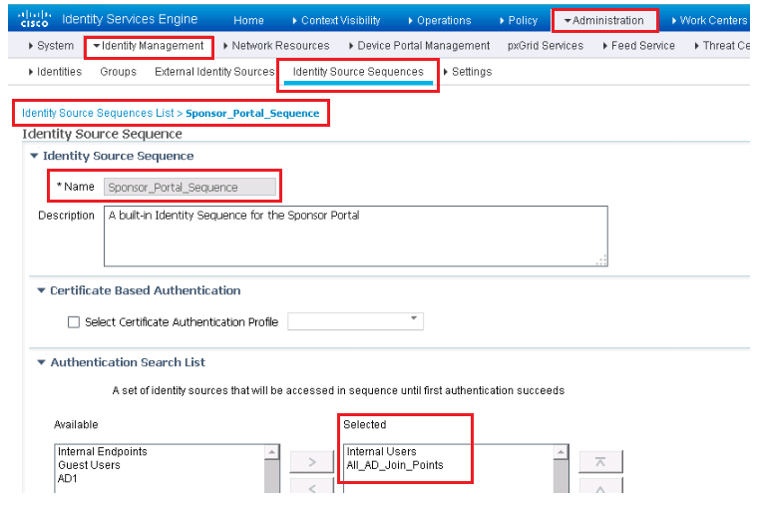Click into the Description text area
759x512 pixels.
(x=356, y=236)
